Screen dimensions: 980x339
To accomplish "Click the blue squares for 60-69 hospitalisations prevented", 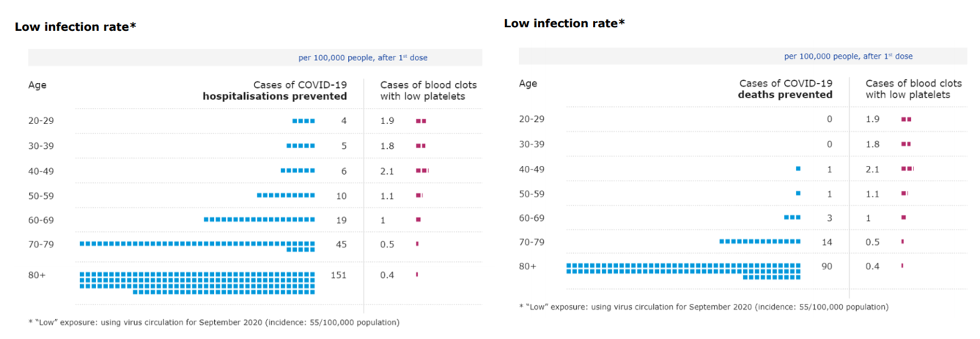I will click(259, 219).
